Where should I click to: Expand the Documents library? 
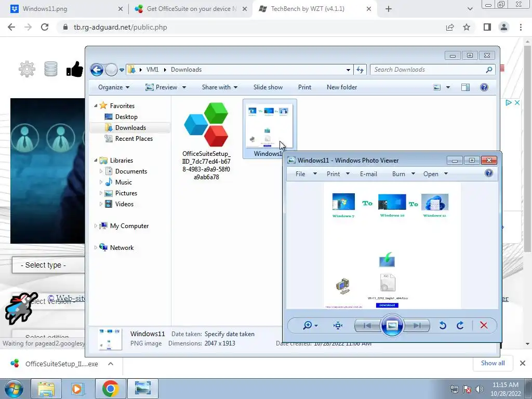pos(101,171)
